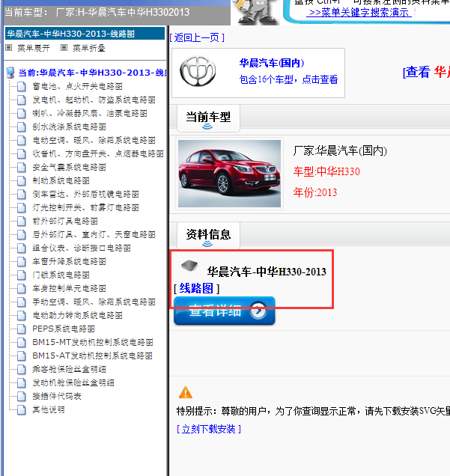Click the 菜单展开 expand-all icon

[9, 48]
